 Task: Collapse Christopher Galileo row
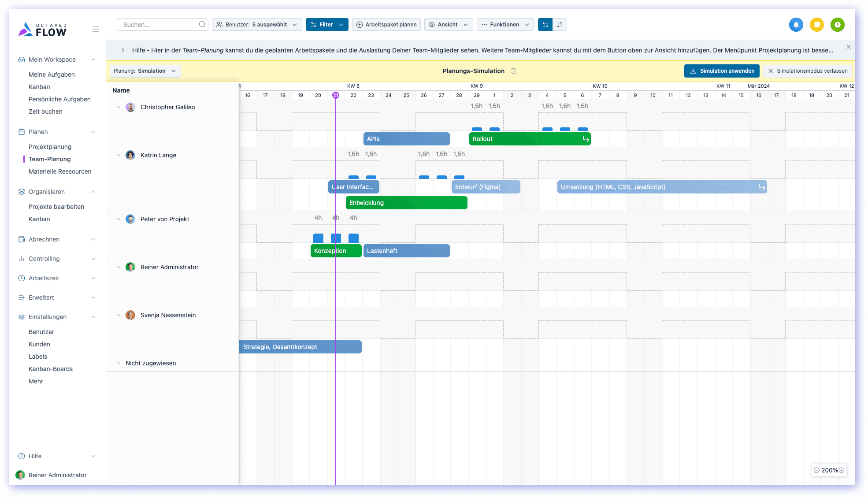[119, 107]
